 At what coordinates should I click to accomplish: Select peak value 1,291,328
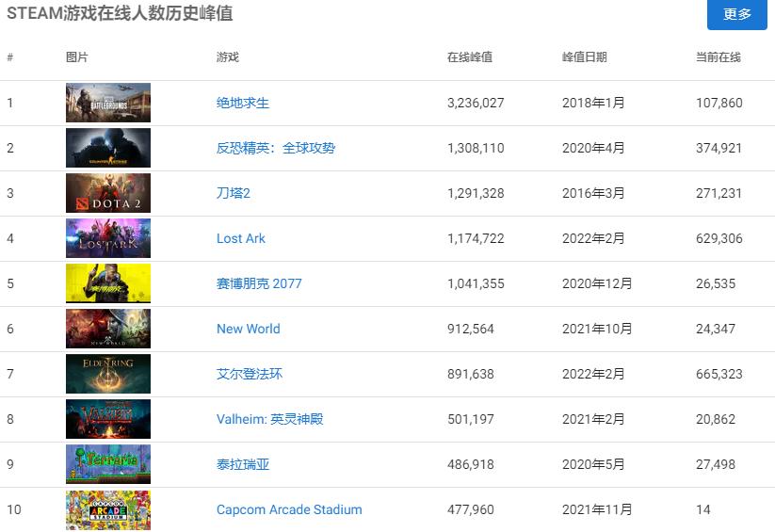(x=476, y=193)
